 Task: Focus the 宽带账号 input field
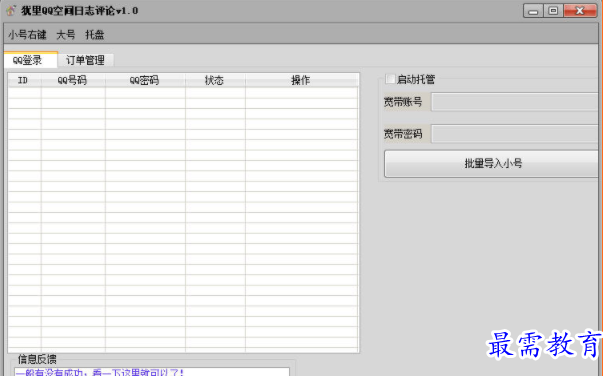[x=514, y=102]
